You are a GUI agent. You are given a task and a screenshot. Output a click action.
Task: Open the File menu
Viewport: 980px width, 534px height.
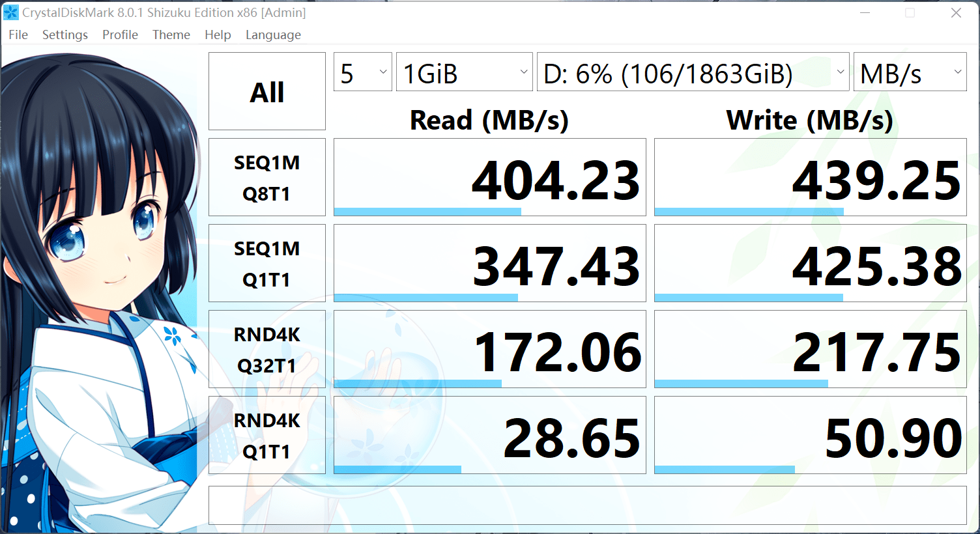coord(18,35)
